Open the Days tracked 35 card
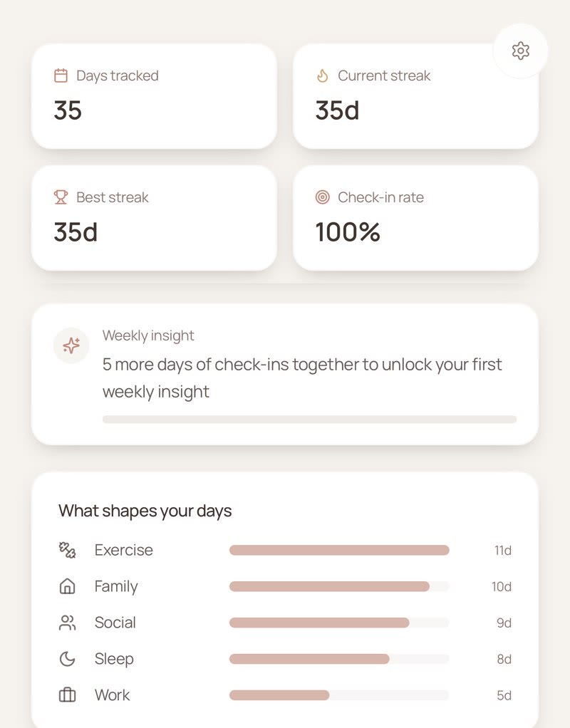Screen dimensions: 570x728 [x=154, y=97]
